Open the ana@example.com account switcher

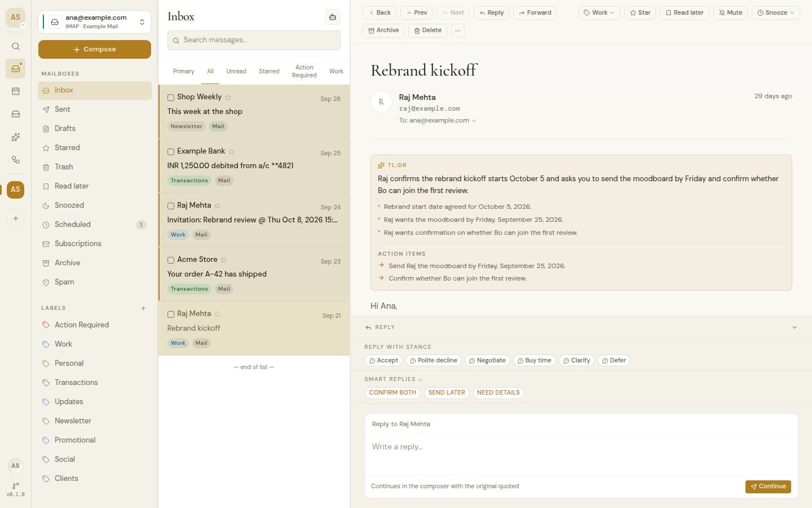[95, 22]
